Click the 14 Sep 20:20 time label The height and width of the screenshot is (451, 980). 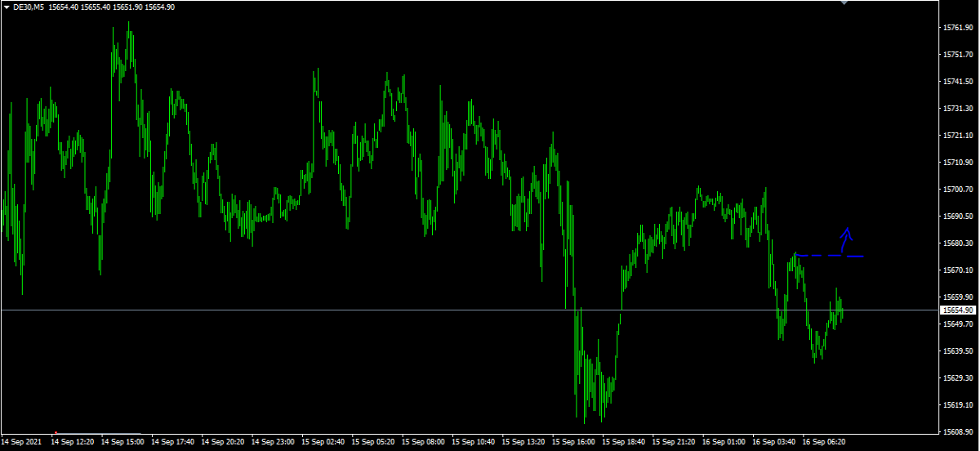click(x=223, y=442)
